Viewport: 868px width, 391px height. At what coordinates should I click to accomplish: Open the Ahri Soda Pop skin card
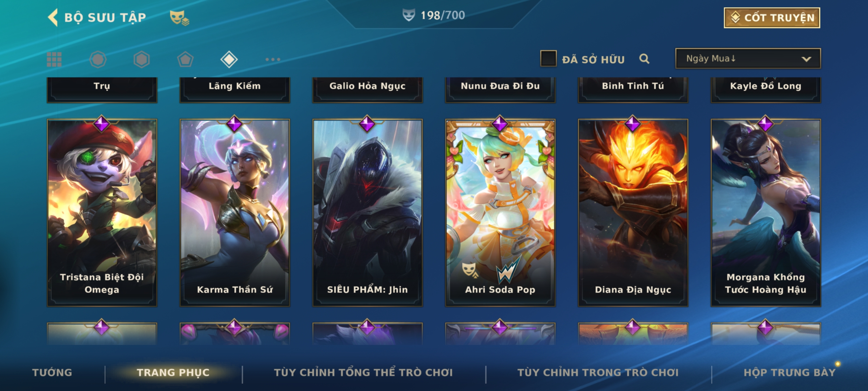(500, 213)
